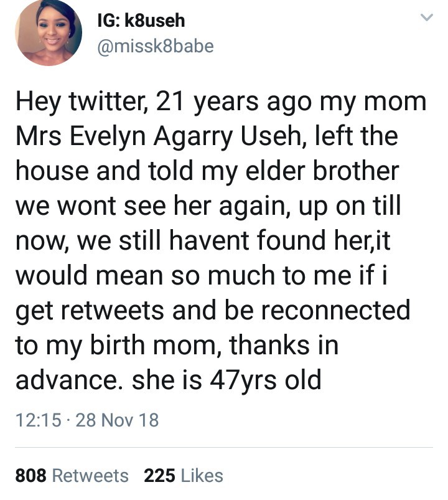Click the "28 Nov 18" date
Viewport: 448px width, 500px height.
coord(117,420)
